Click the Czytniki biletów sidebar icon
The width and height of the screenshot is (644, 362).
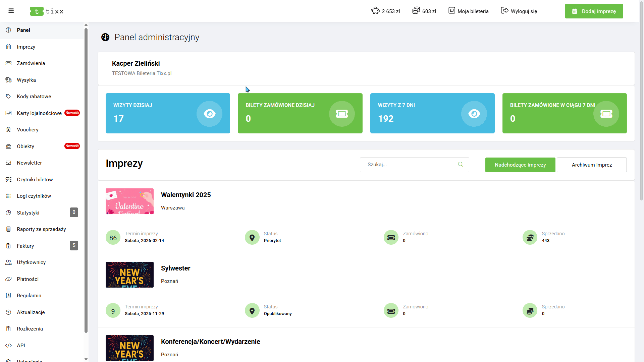point(9,180)
